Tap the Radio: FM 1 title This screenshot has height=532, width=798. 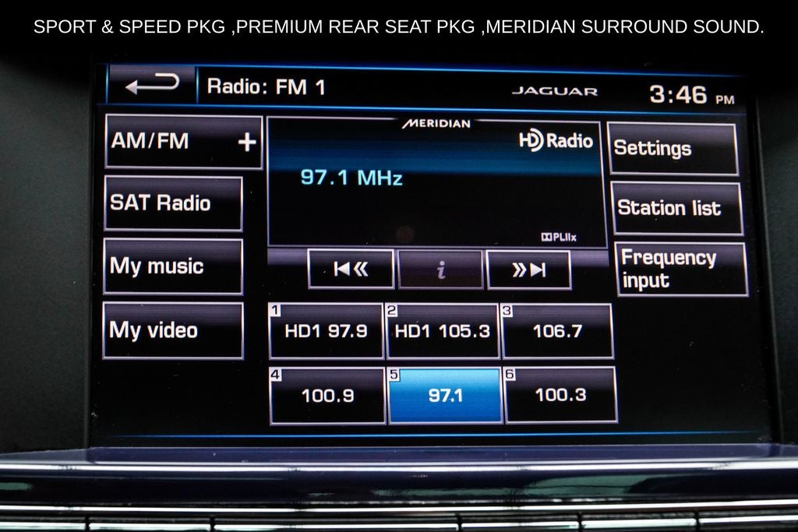(266, 87)
